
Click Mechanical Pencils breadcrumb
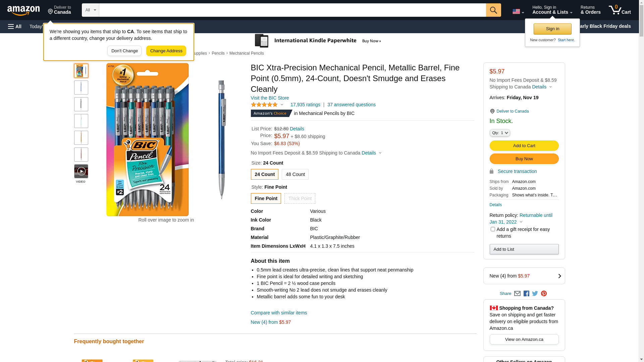click(x=247, y=53)
